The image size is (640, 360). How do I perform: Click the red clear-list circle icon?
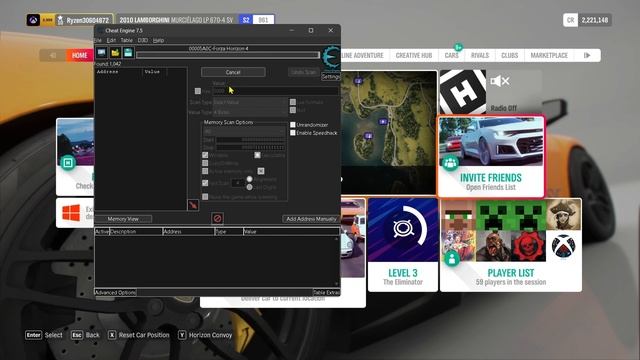click(x=218, y=218)
